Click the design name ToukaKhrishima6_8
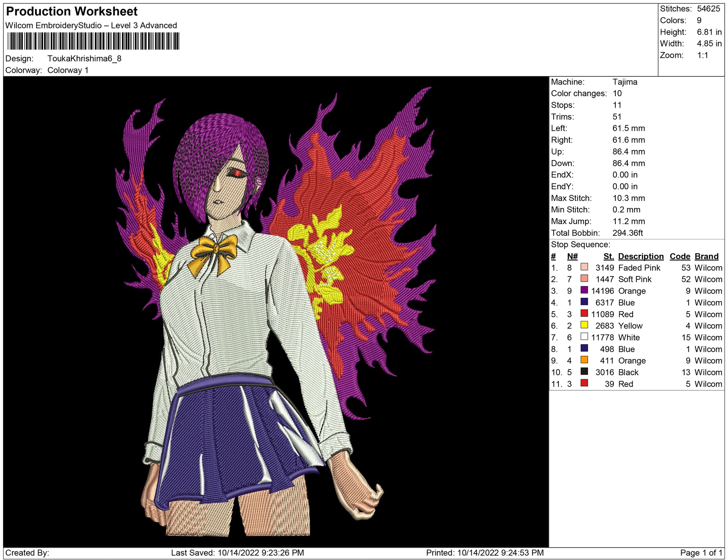728x560 pixels. point(84,59)
